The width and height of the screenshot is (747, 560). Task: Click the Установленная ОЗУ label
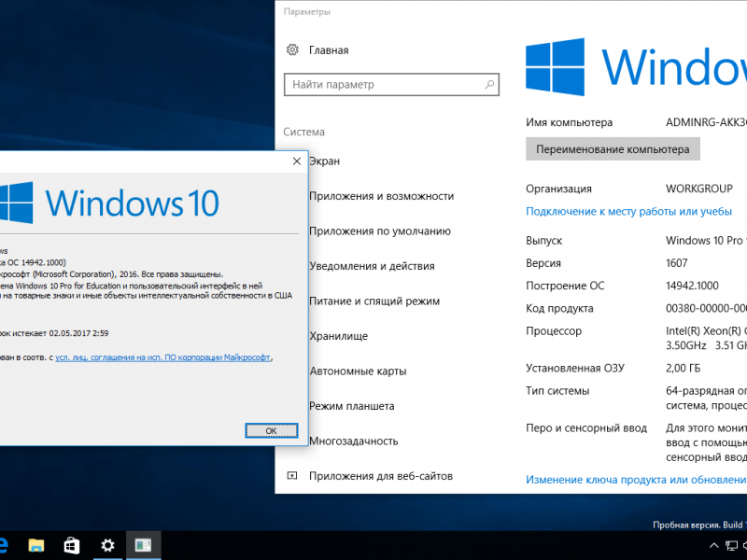coord(575,368)
